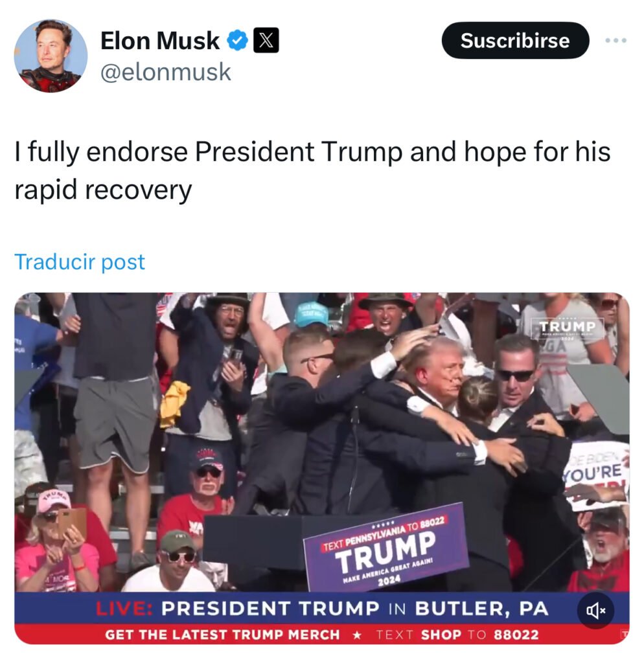Click the purple TRUMP podium sign
This screenshot has height=663, width=644.
[386, 547]
